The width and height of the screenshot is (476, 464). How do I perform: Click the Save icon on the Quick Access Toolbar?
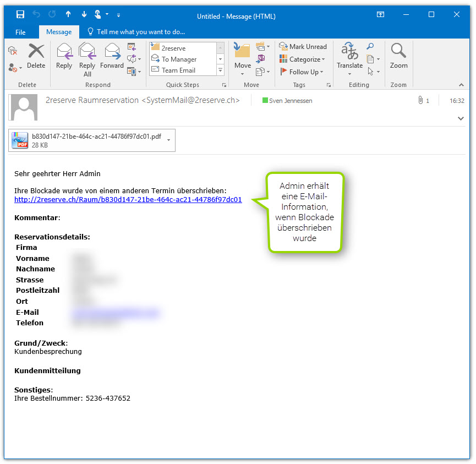tap(20, 14)
